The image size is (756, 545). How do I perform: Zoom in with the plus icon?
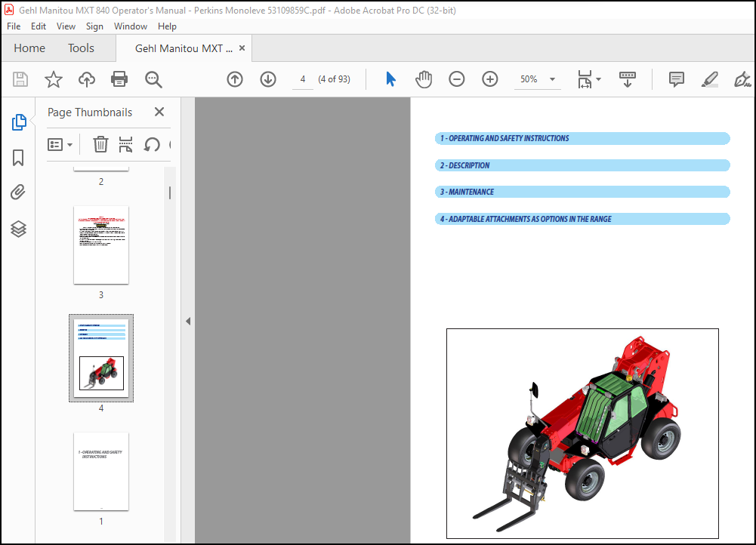[x=490, y=79]
